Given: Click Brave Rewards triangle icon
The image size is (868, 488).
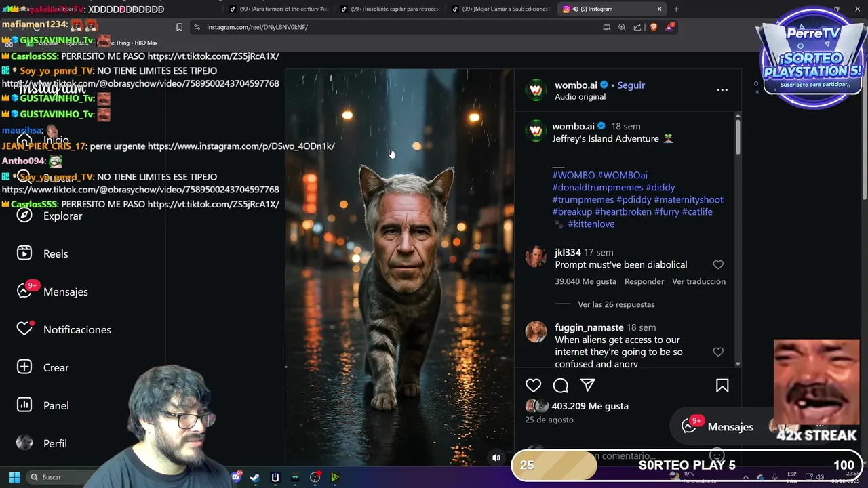Looking at the screenshot, I should coord(670,27).
